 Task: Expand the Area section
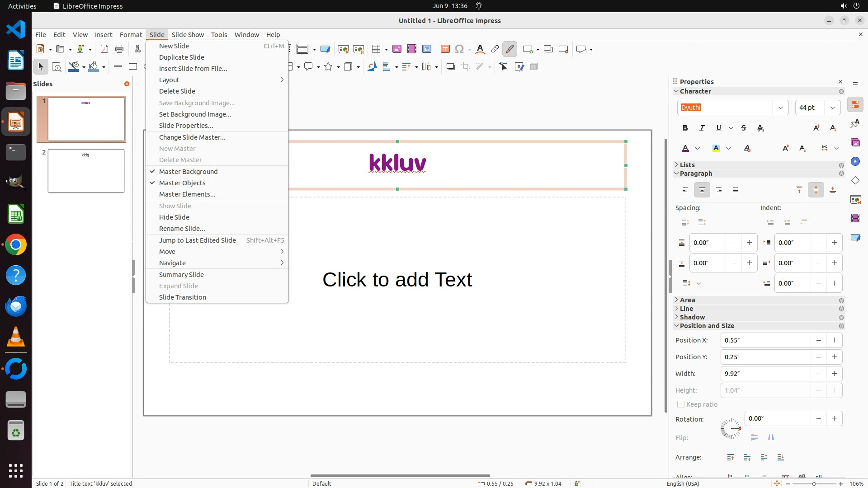687,300
